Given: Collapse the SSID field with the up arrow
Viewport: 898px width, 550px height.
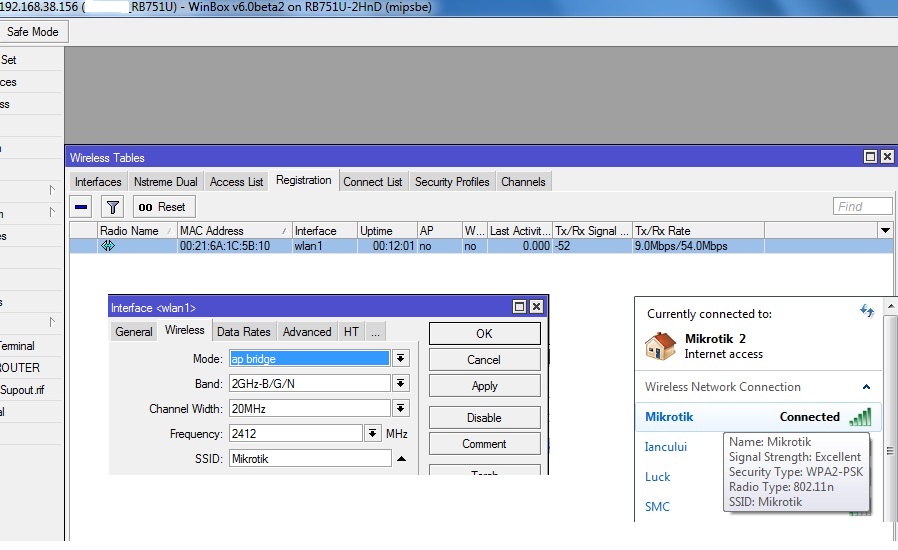Looking at the screenshot, I should tap(401, 458).
